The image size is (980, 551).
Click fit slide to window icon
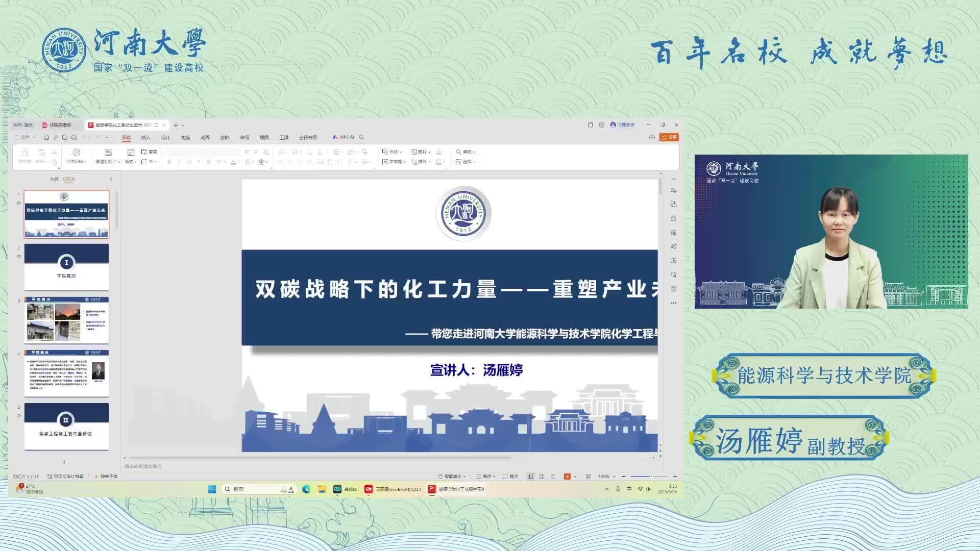pyautogui.click(x=588, y=477)
